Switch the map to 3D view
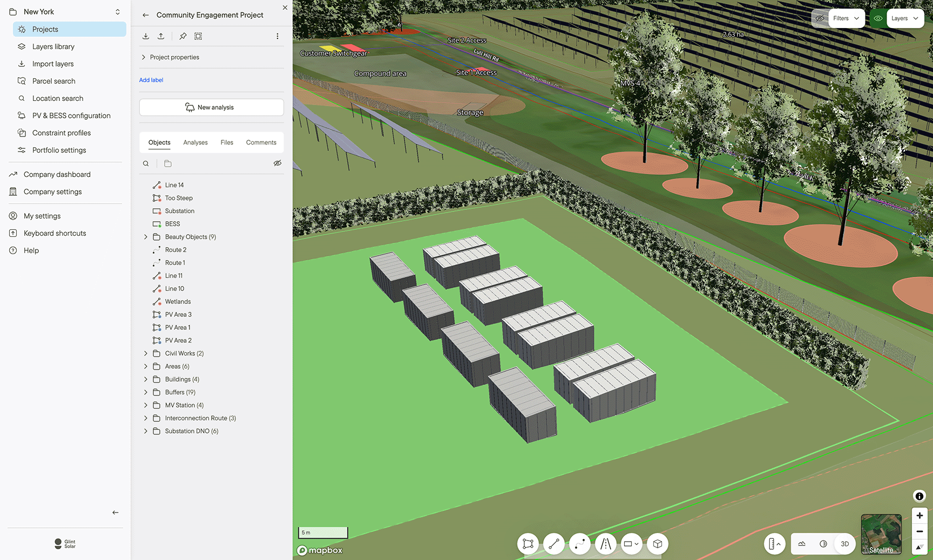Image resolution: width=933 pixels, height=560 pixels. (x=845, y=544)
